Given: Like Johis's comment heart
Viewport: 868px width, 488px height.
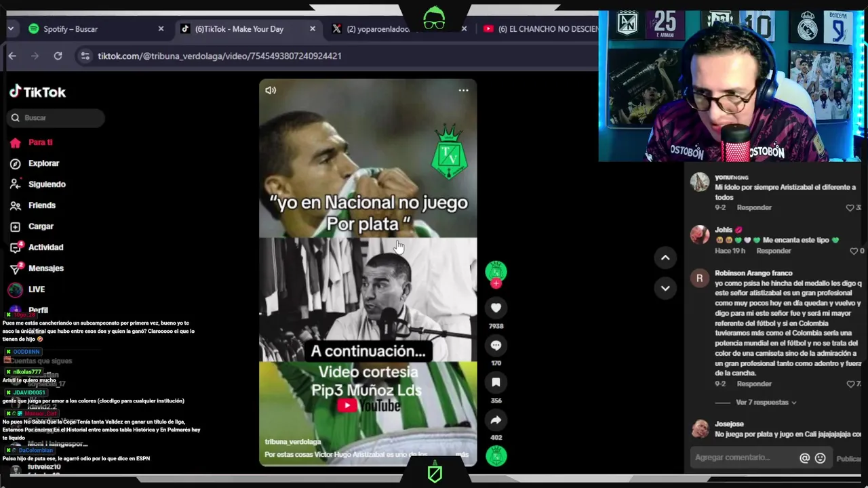Looking at the screenshot, I should click(854, 251).
